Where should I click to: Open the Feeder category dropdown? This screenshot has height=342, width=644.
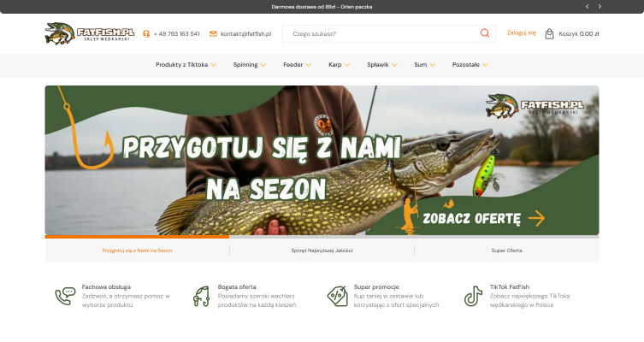[297, 64]
